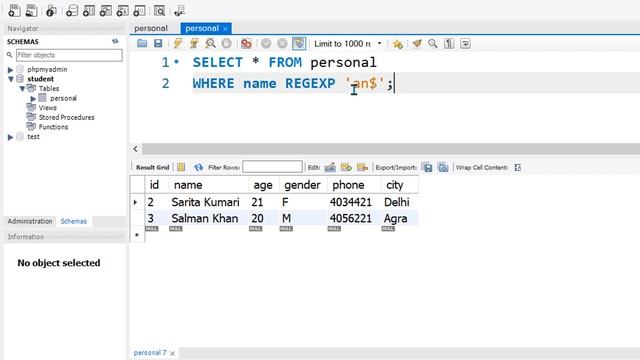Execute statement under cursor icon
The image size is (640, 360).
(194, 43)
